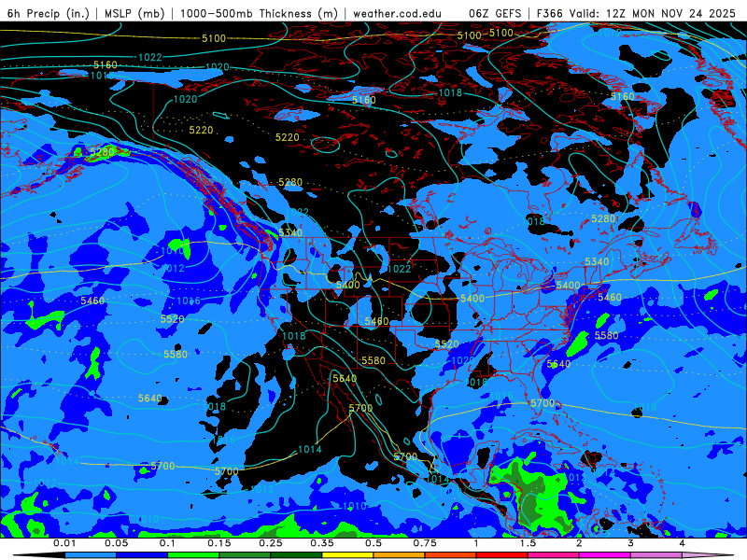Click the '5520' thickness label over the Pacific
The image size is (747, 560).
[172, 319]
